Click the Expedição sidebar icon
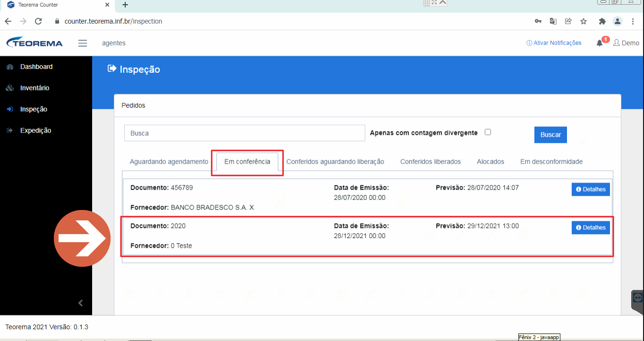This screenshot has height=341, width=644. (10, 131)
